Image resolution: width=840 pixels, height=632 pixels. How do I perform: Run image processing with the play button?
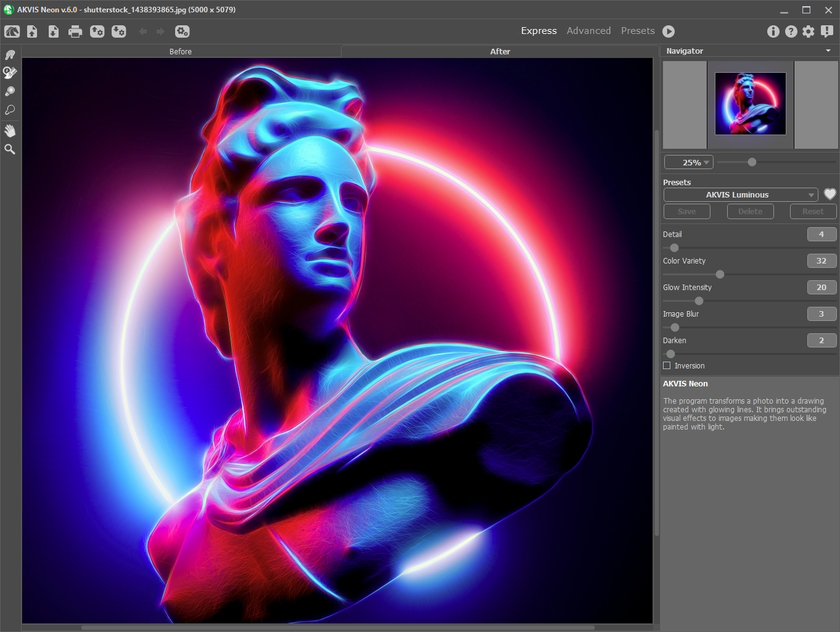tap(668, 31)
